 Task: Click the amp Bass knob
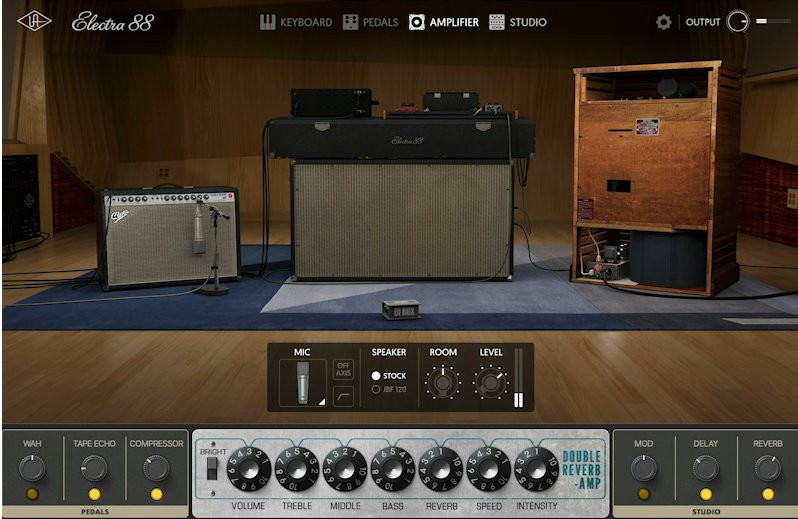click(393, 470)
